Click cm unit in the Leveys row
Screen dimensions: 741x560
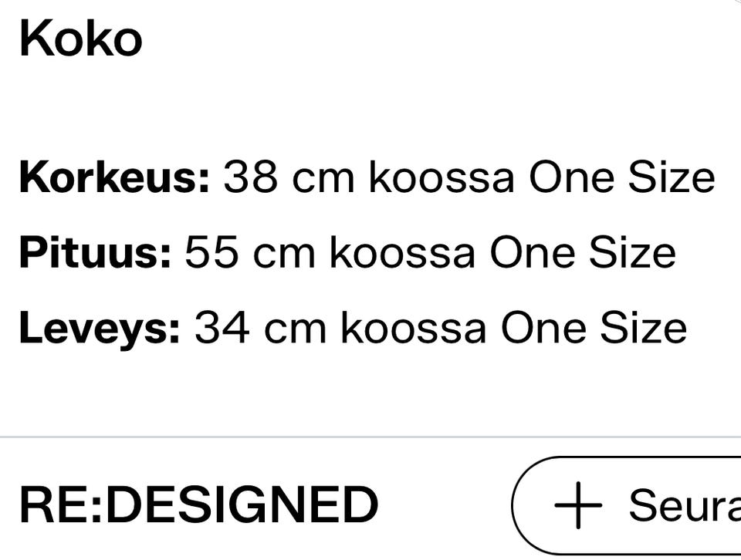pos(295,330)
